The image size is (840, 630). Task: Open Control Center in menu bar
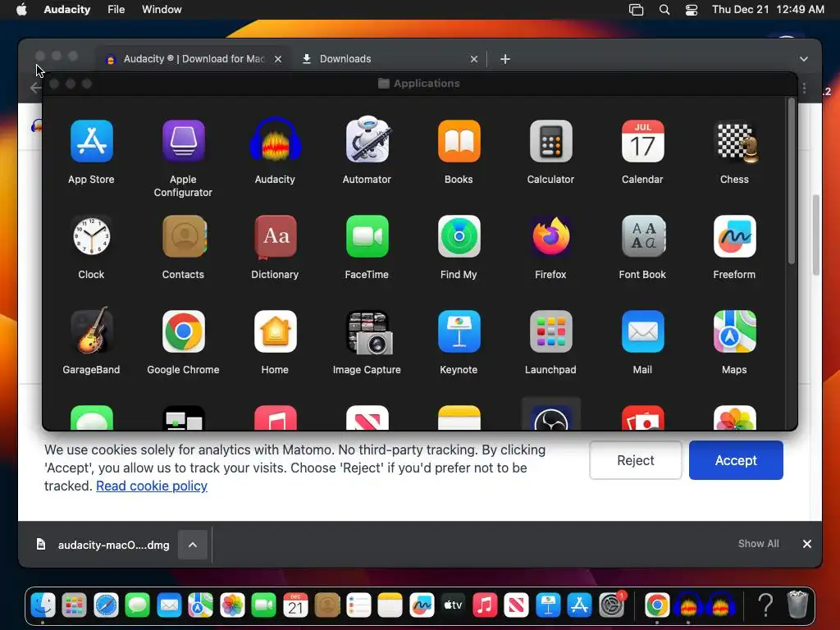tap(692, 10)
